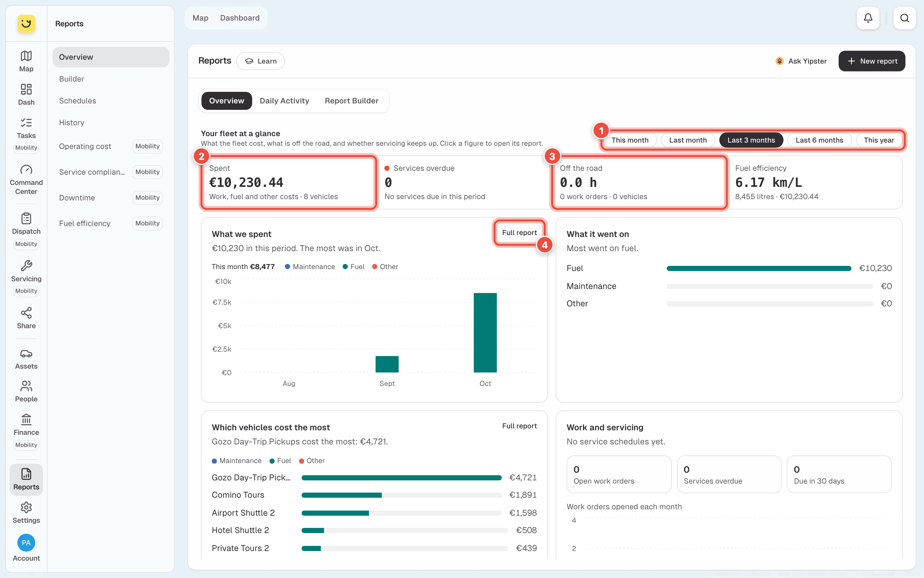Open the PA account avatar
Screen dimensions: 924x578
26,542
